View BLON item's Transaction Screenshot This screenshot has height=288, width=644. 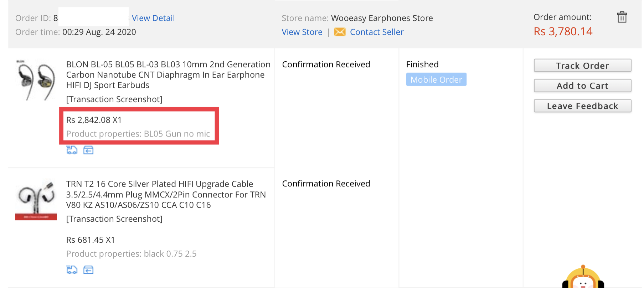tap(114, 99)
